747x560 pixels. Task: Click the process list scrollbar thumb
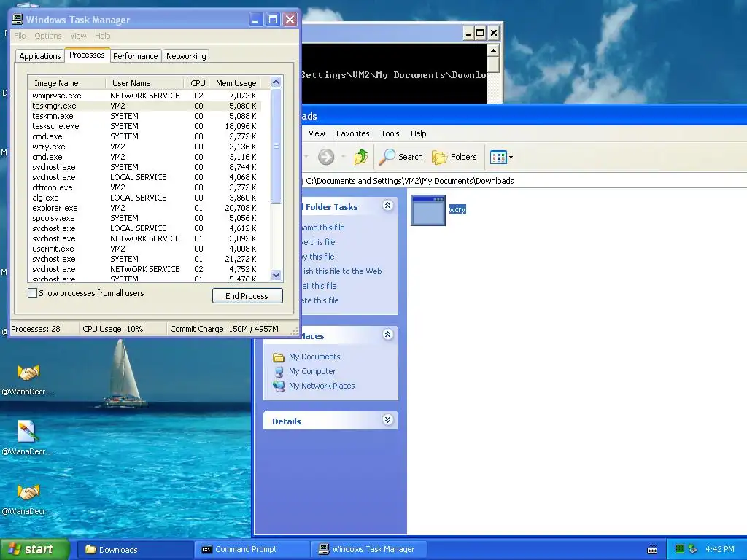point(276,146)
